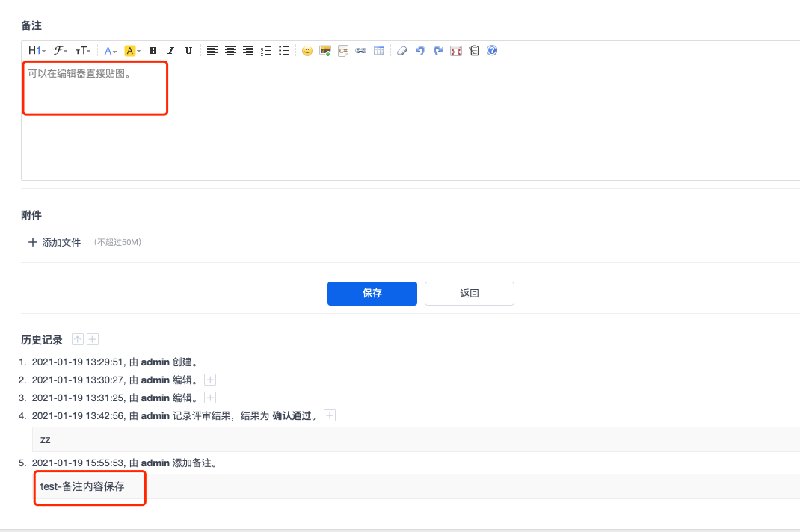Insert a hyperlink
This screenshot has width=800, height=532.
point(360,51)
